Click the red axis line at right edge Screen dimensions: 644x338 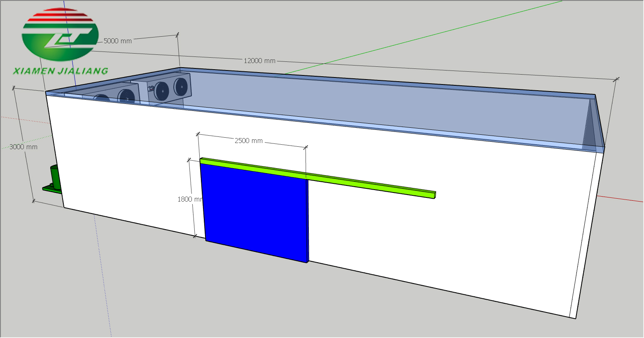[x=622, y=200]
